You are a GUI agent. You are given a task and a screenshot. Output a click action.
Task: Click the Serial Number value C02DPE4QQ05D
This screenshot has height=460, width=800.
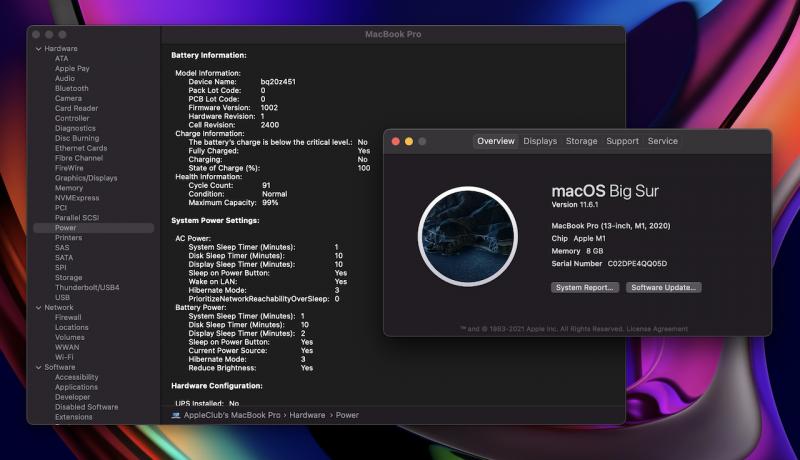click(x=637, y=264)
